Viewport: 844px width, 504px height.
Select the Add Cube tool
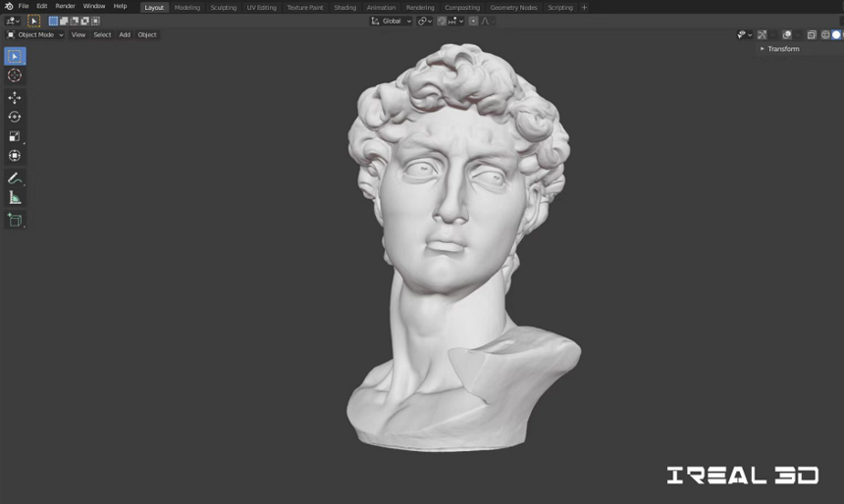pos(15,220)
